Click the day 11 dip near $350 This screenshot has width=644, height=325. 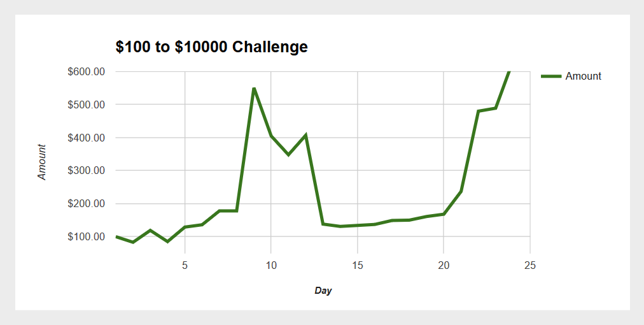(x=288, y=155)
